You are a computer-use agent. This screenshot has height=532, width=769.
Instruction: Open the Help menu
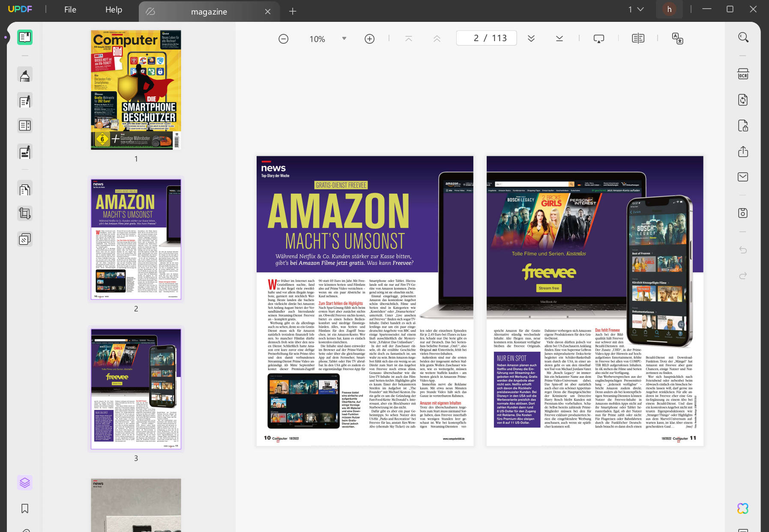click(x=114, y=9)
